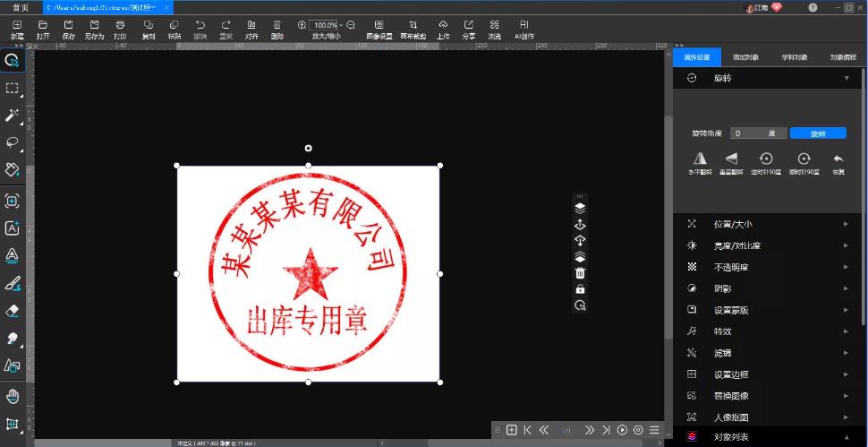The width and height of the screenshot is (868, 447).
Task: Open the zoom percentage dropdown arrow
Action: pyautogui.click(x=341, y=25)
